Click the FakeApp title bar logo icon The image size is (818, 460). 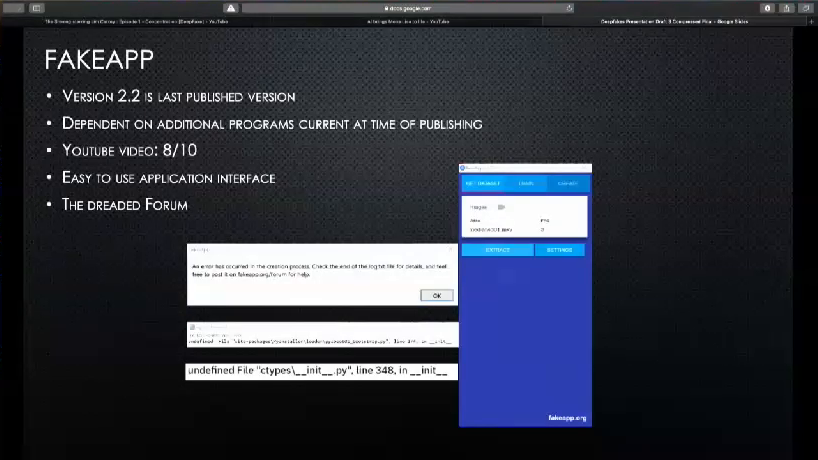(463, 168)
